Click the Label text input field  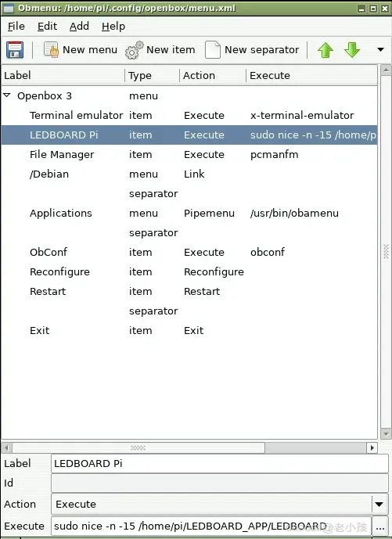pos(220,463)
